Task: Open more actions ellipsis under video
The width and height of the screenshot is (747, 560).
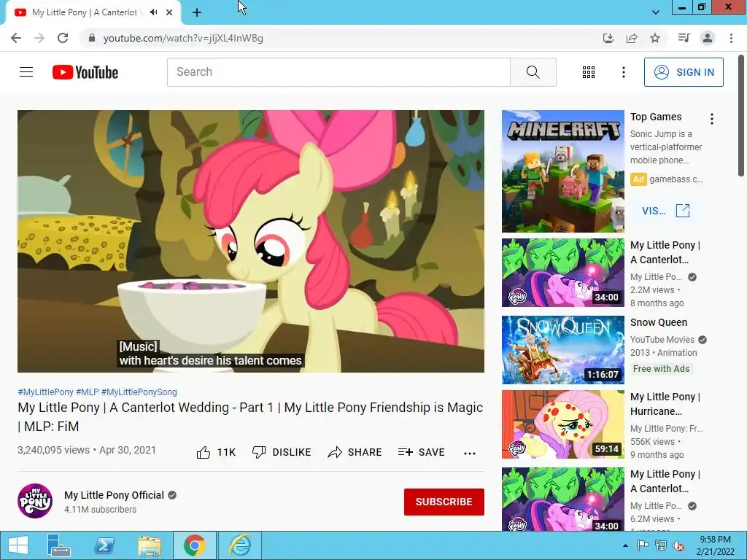Action: point(470,453)
